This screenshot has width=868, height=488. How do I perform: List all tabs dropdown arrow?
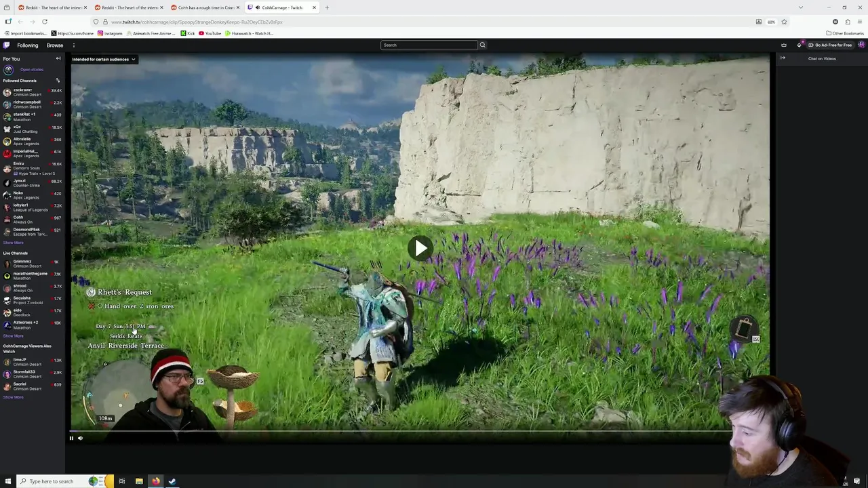pos(801,7)
